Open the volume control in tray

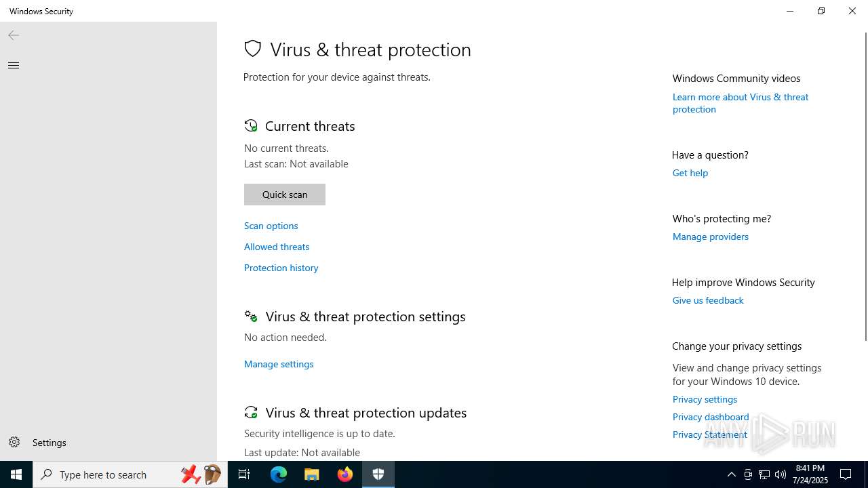(781, 474)
